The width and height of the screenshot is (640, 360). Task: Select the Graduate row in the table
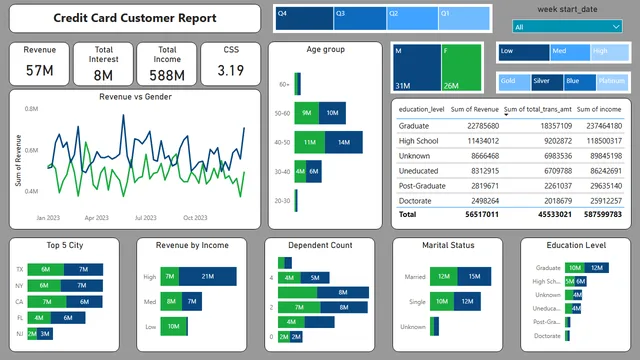pyautogui.click(x=510, y=126)
